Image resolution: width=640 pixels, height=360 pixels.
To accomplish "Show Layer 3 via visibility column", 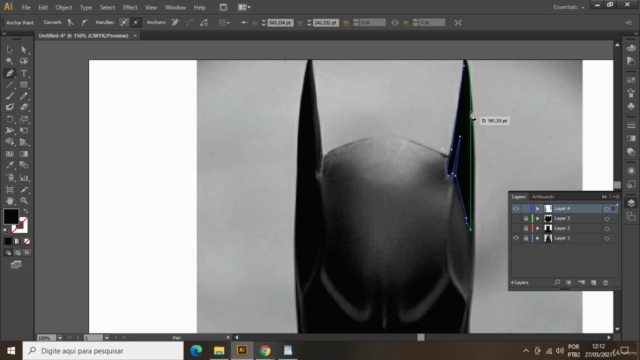I will click(x=516, y=218).
